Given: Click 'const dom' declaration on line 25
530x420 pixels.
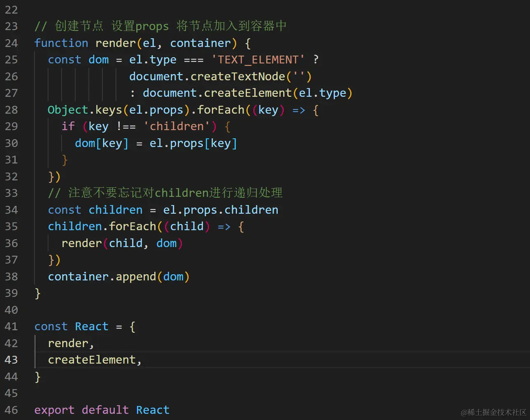Looking at the screenshot, I should 78,60.
